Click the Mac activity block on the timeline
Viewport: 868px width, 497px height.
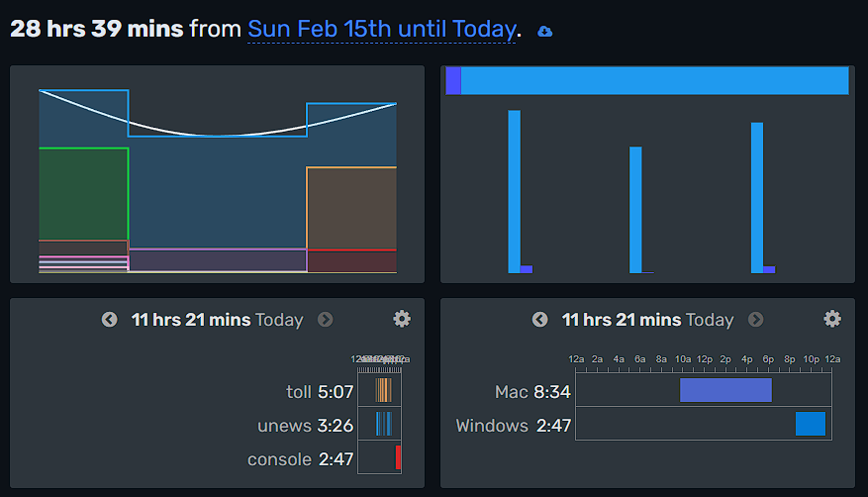(725, 390)
